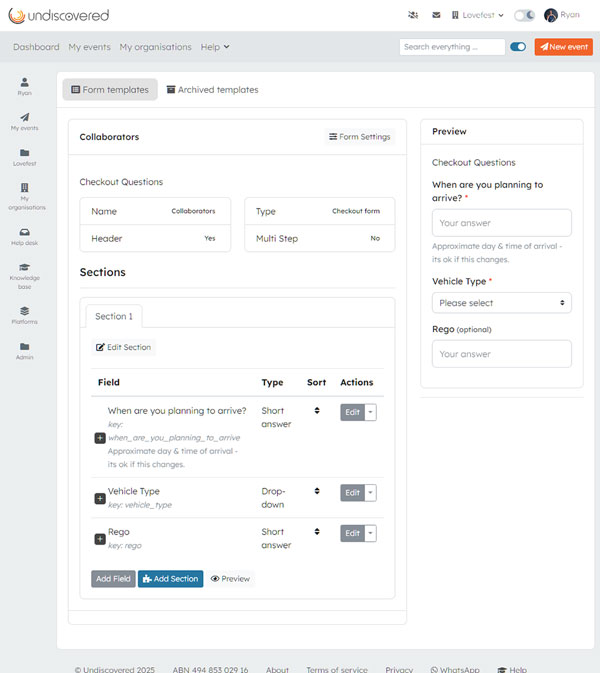Open actions caret for Vehicle Type
Viewport: 600px width, 673px height.
coord(370,493)
